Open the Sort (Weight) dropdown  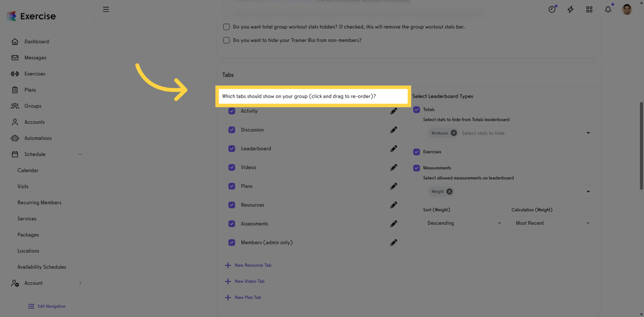(464, 223)
